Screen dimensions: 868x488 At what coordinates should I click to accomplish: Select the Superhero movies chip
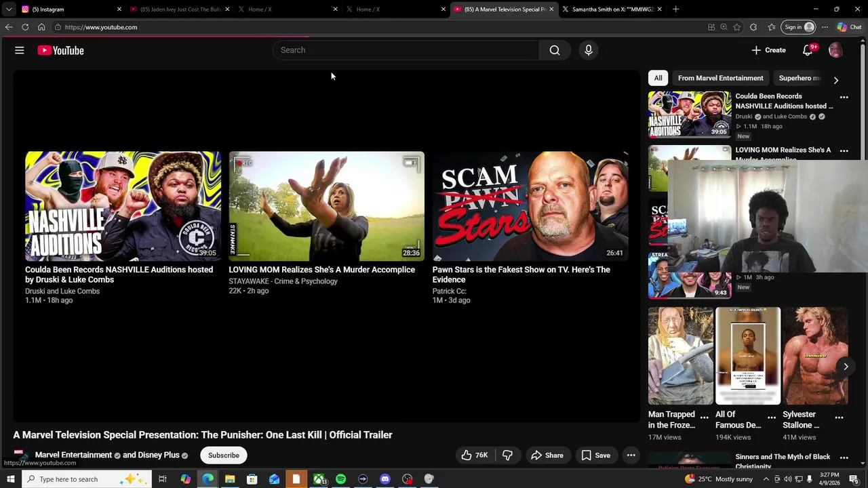point(800,78)
